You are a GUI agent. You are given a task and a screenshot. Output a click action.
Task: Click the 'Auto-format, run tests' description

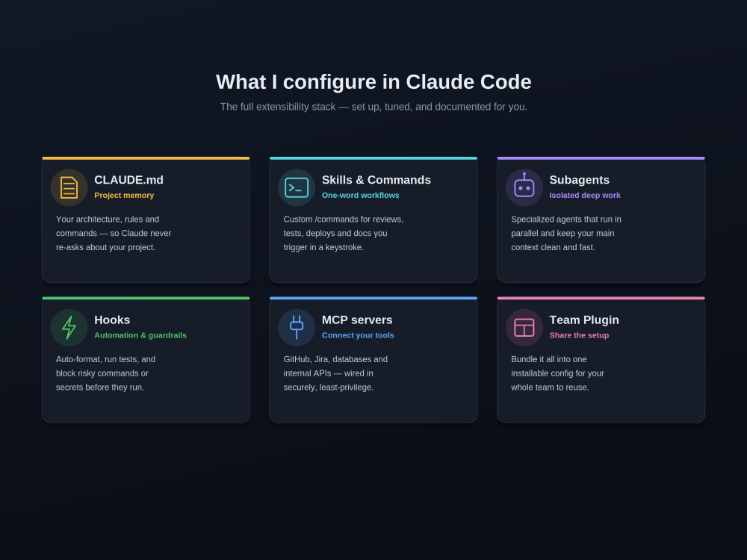coord(105,373)
